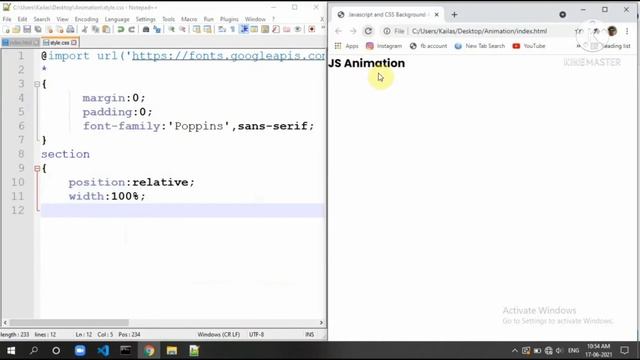
Task: Collapse the section block fold at line 9
Action: 37,168
